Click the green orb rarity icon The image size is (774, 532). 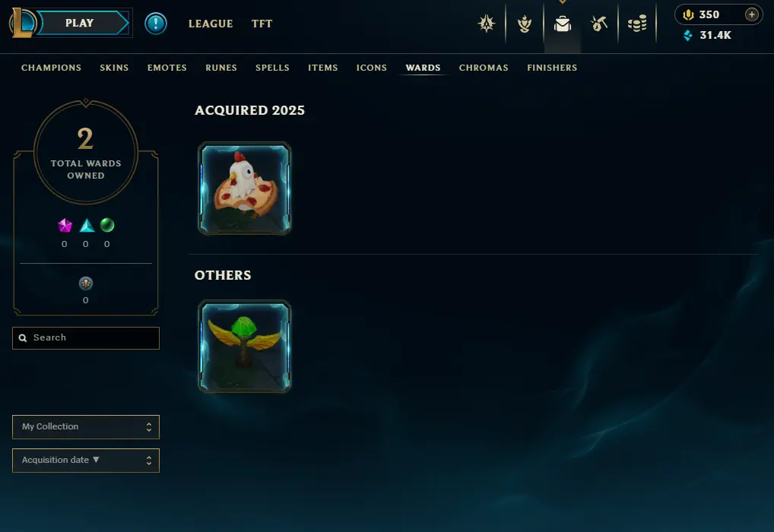107,225
